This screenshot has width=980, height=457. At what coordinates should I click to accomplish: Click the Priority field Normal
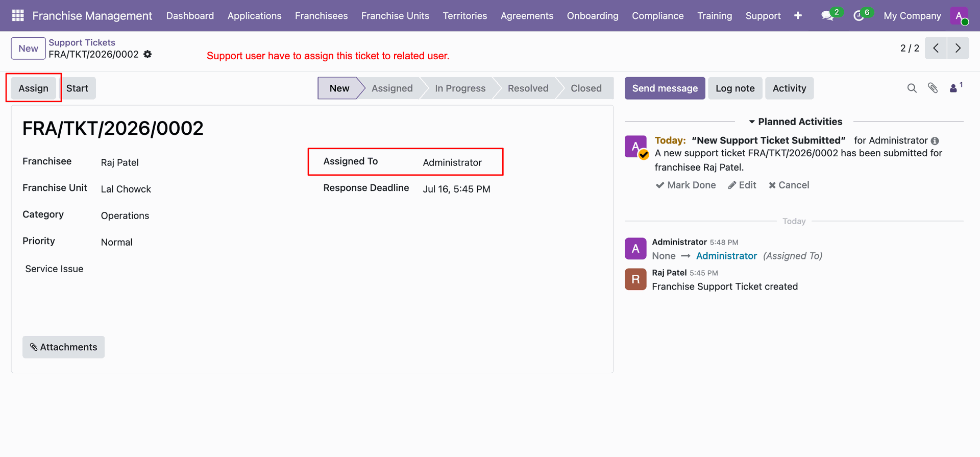click(116, 242)
